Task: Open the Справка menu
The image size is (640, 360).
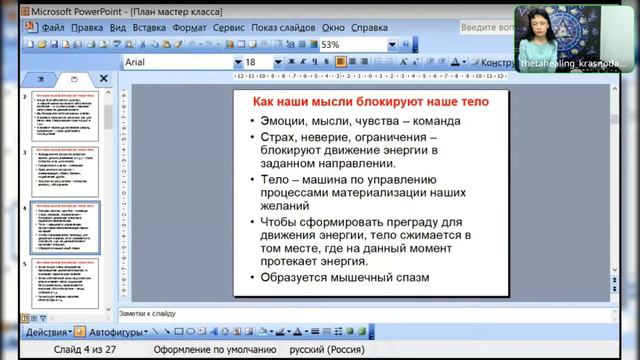Action: [x=369, y=28]
